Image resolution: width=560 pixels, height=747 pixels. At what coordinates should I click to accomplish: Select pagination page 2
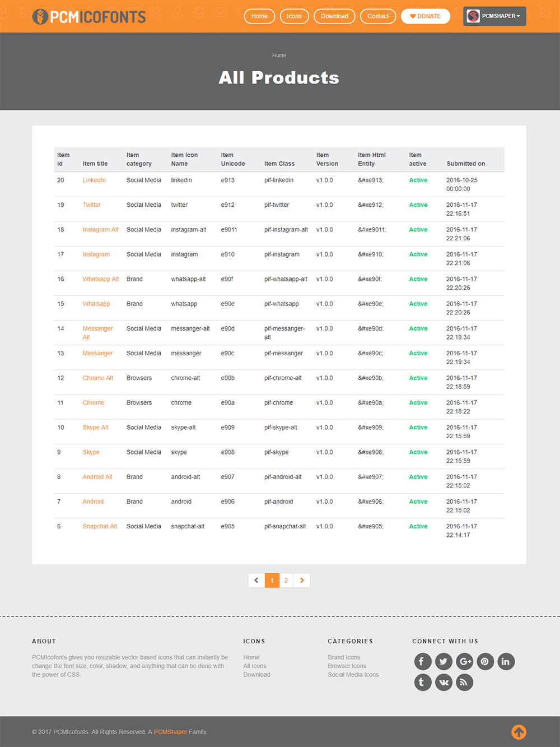[286, 580]
